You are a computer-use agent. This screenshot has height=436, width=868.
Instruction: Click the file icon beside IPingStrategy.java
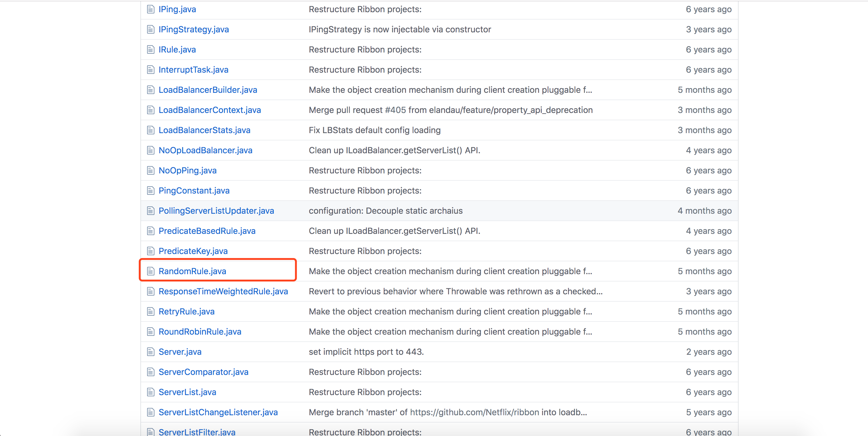coord(150,29)
